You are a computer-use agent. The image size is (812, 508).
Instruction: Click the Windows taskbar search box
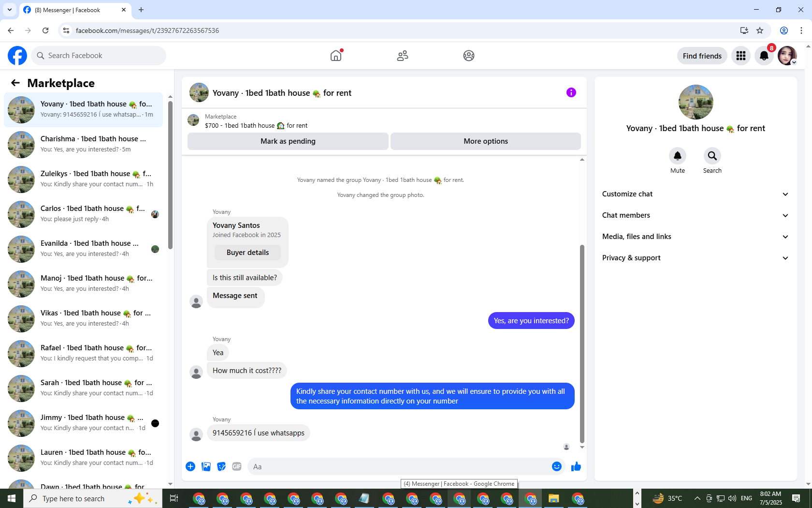93,498
